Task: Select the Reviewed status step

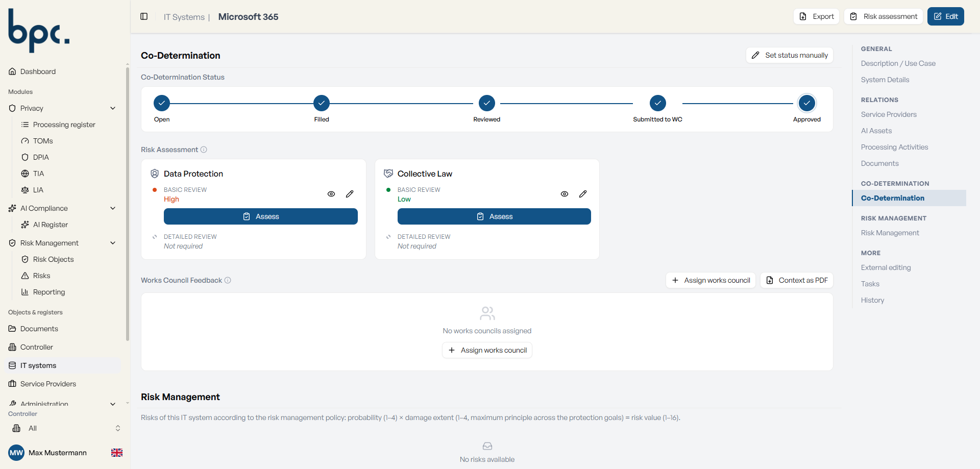Action: pos(486,103)
